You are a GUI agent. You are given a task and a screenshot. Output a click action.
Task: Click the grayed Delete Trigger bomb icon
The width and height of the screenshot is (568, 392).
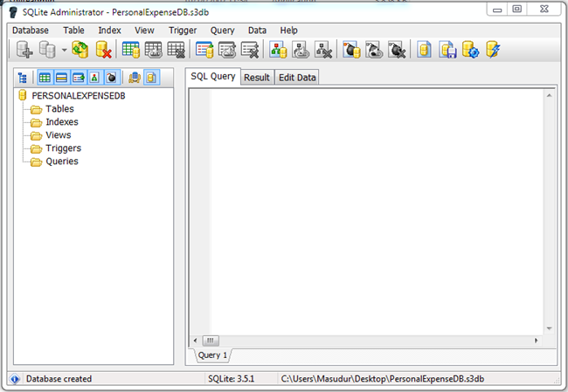[x=397, y=49]
